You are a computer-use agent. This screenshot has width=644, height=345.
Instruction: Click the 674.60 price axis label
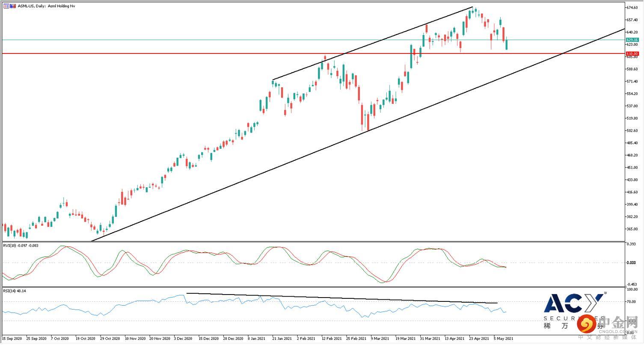point(632,7)
